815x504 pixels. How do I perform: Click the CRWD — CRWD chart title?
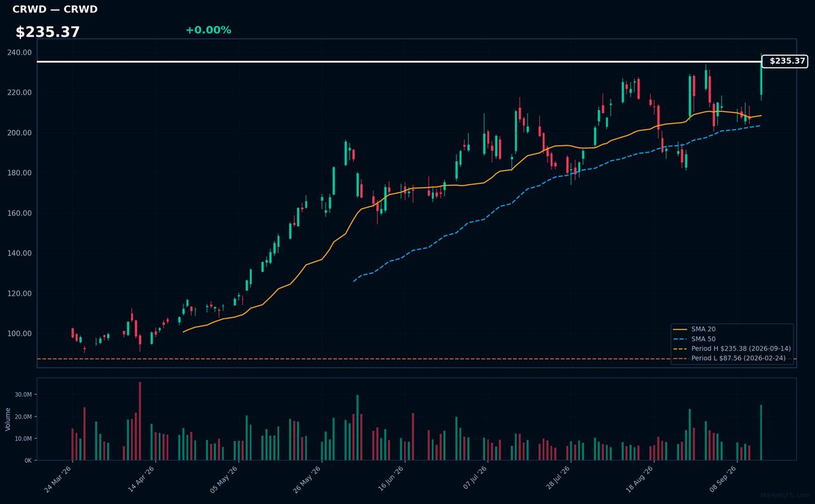click(55, 10)
